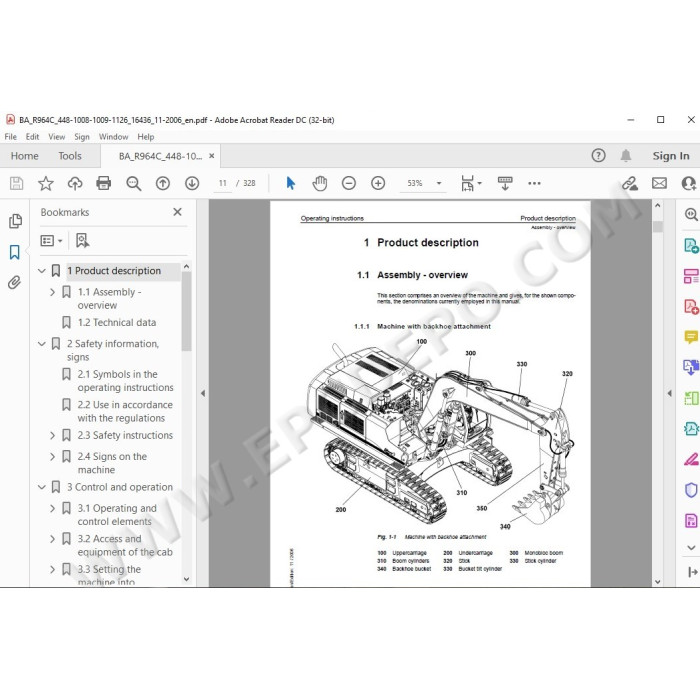Zoom out with the minus button
Viewport: 700px width, 700px height.
tap(349, 183)
